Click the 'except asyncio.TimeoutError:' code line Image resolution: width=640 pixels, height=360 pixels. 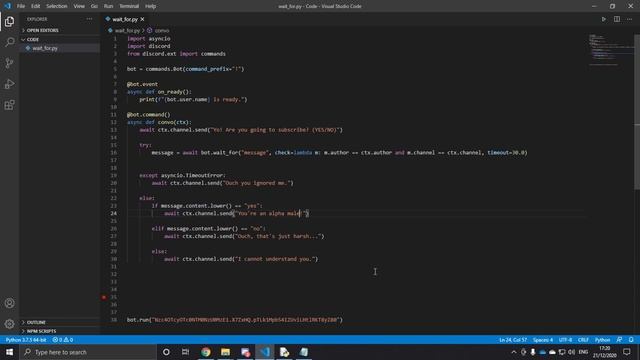click(x=182, y=175)
